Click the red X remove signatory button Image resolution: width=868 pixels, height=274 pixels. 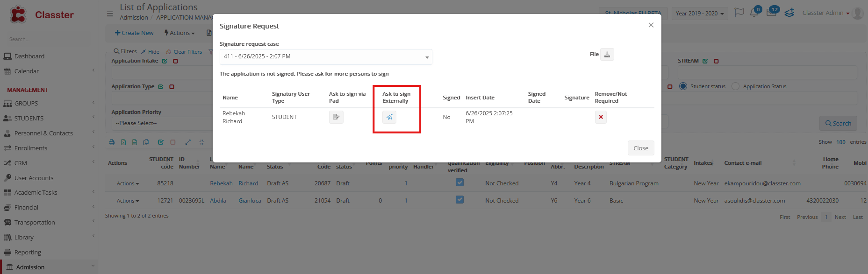pyautogui.click(x=601, y=117)
